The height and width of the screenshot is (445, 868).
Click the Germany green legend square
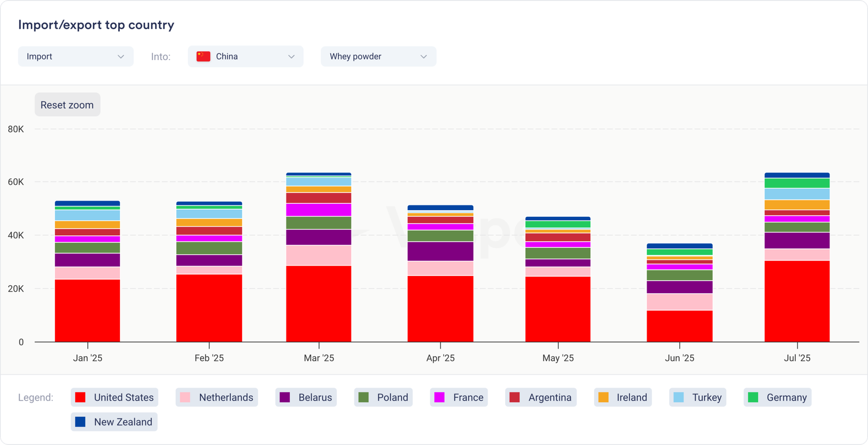click(x=753, y=397)
